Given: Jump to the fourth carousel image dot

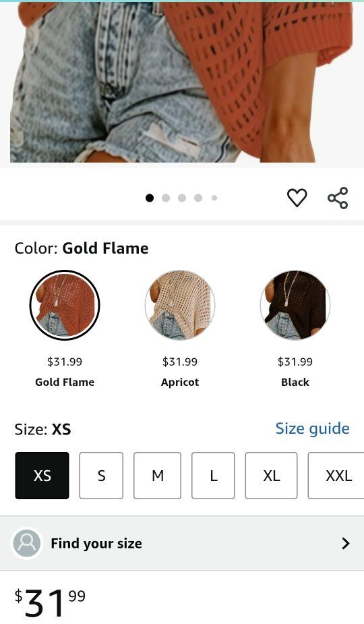Looking at the screenshot, I should 198,198.
